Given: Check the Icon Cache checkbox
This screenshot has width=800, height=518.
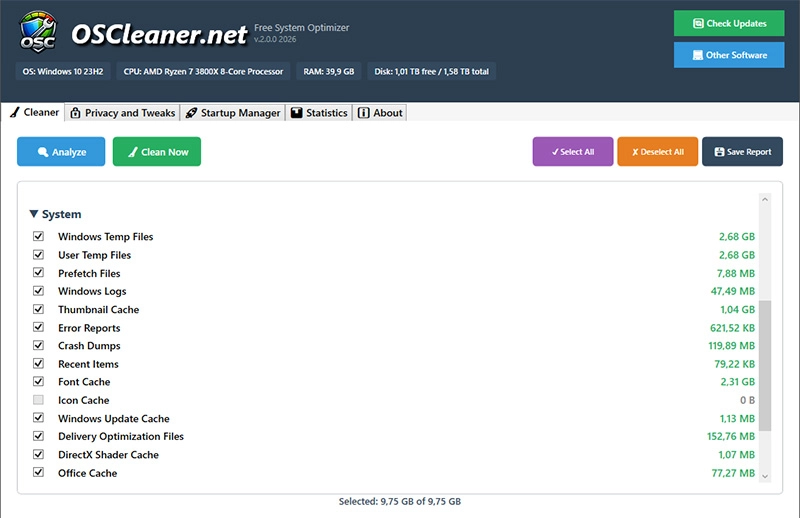Looking at the screenshot, I should 38,400.
